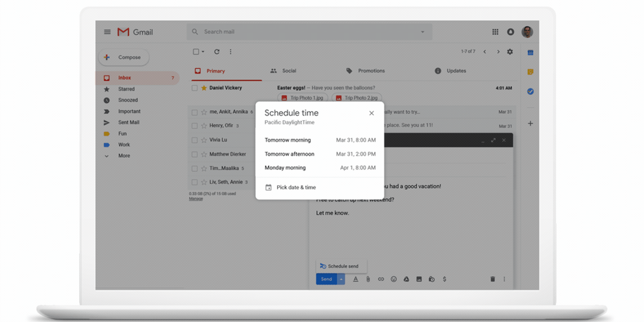Click the Manage storage link

click(196, 199)
